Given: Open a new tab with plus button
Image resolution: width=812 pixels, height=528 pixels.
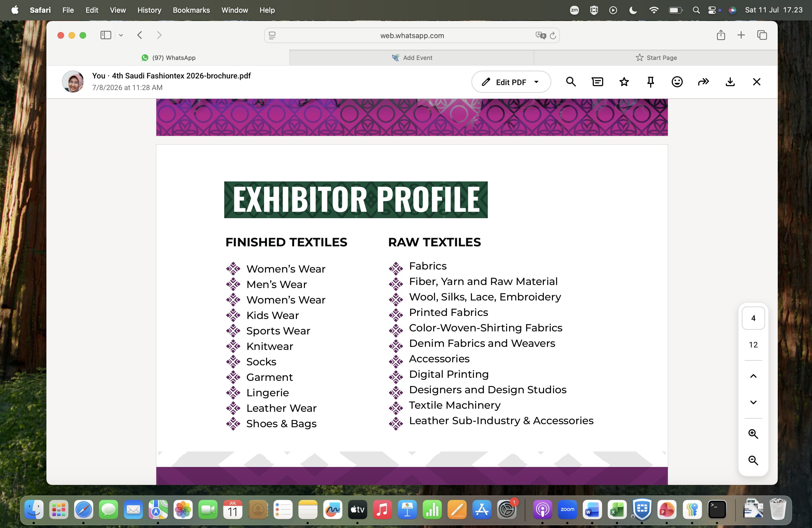Looking at the screenshot, I should (741, 35).
